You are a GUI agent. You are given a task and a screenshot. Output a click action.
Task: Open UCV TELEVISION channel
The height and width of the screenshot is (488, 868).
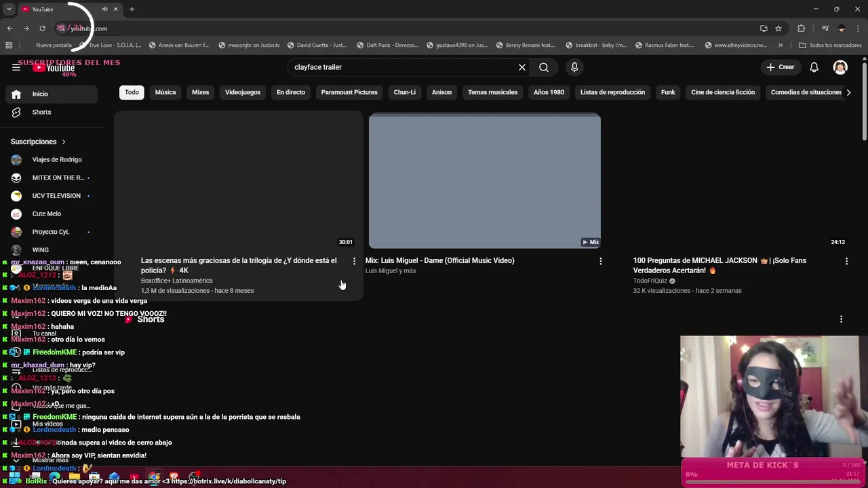point(52,196)
